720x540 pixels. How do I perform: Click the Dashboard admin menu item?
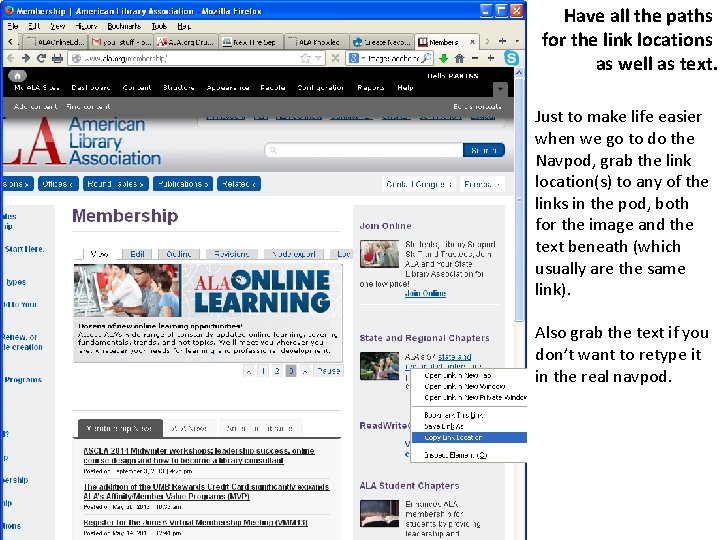click(91, 88)
